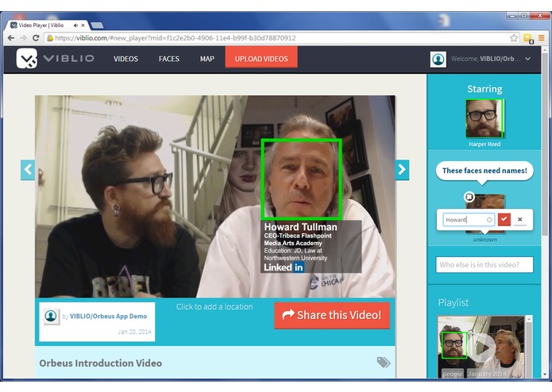This screenshot has width=552, height=392.
Task: Reload the page
Action: pos(36,38)
